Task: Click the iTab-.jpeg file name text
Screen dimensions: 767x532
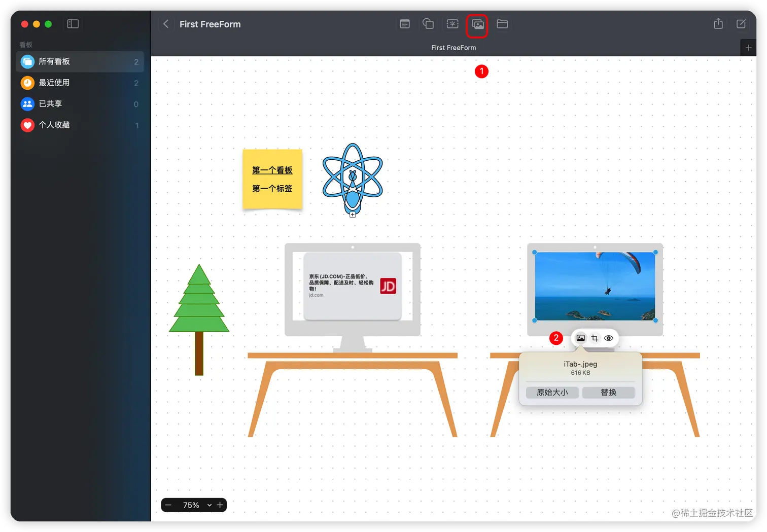Action: [x=580, y=364]
